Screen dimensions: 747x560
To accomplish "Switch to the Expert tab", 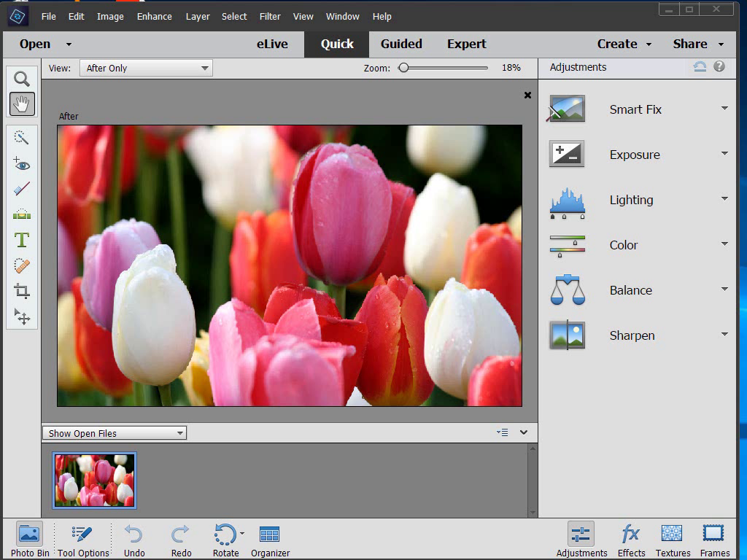I will coord(466,44).
